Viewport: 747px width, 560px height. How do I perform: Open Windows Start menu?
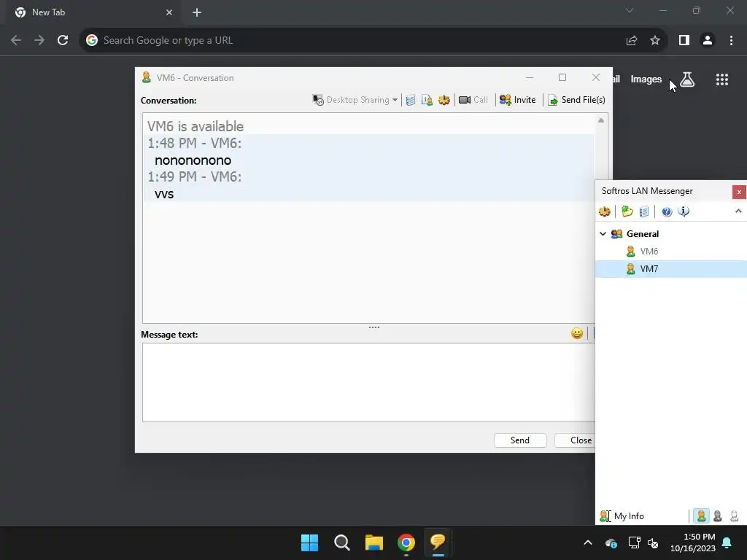tap(309, 542)
